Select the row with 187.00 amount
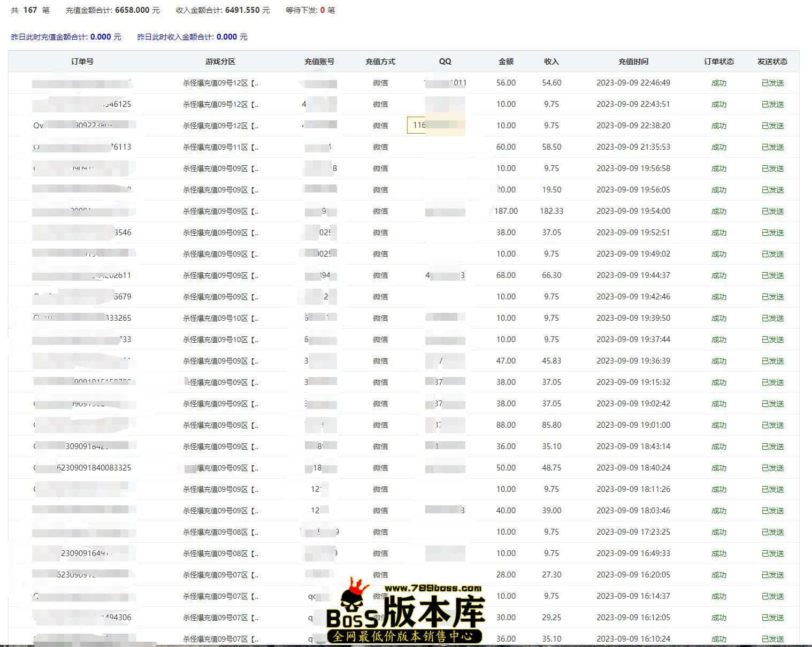The height and width of the screenshot is (647, 812). tap(505, 211)
